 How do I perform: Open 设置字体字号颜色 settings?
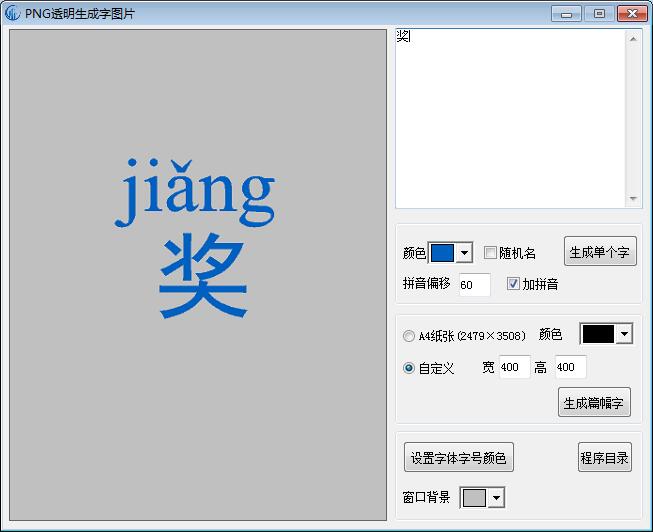(459, 457)
